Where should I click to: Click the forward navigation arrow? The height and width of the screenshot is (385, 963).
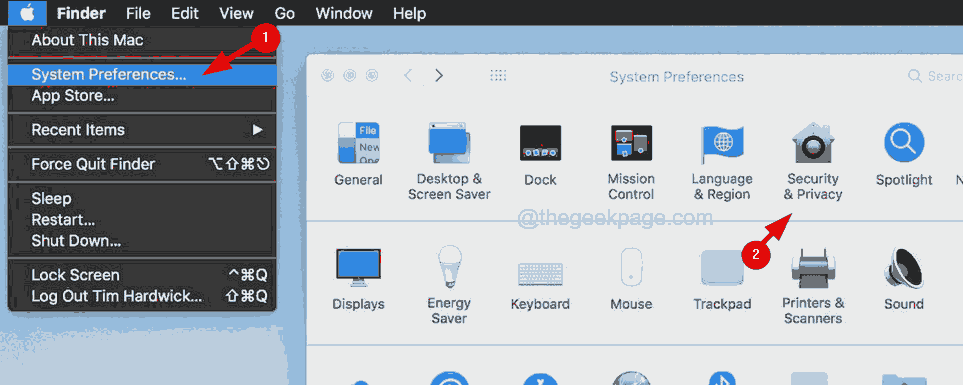pos(439,76)
